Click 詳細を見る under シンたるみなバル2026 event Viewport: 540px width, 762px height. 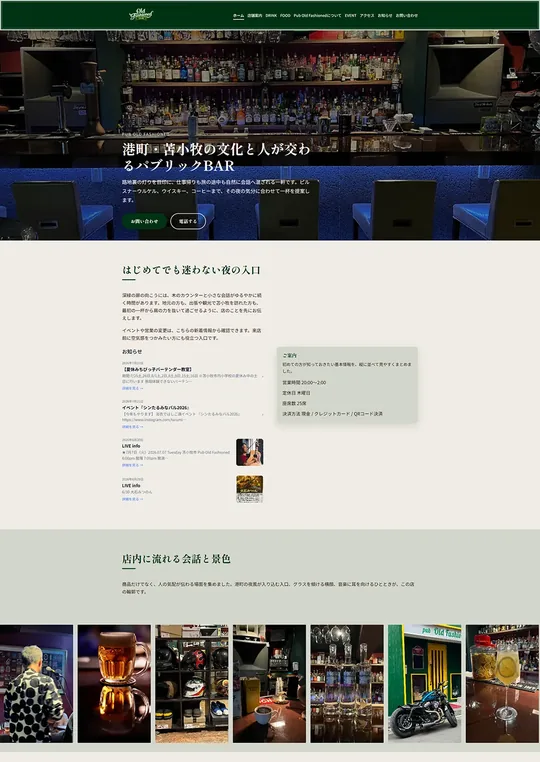[x=133, y=427]
